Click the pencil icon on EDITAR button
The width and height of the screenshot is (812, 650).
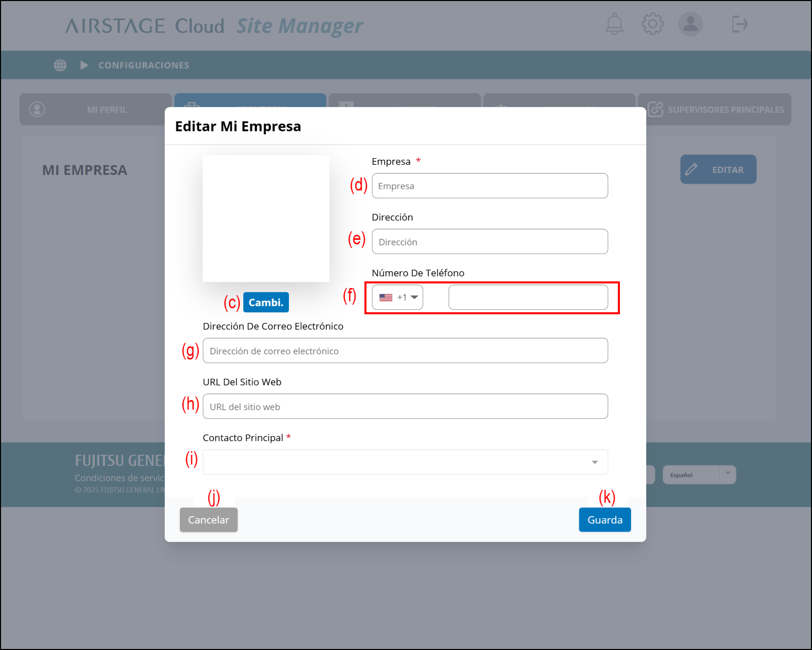coord(691,169)
